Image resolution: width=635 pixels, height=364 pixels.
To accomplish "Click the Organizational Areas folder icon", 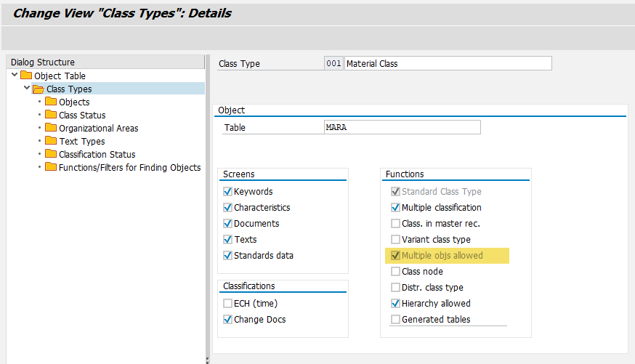I will click(x=51, y=128).
